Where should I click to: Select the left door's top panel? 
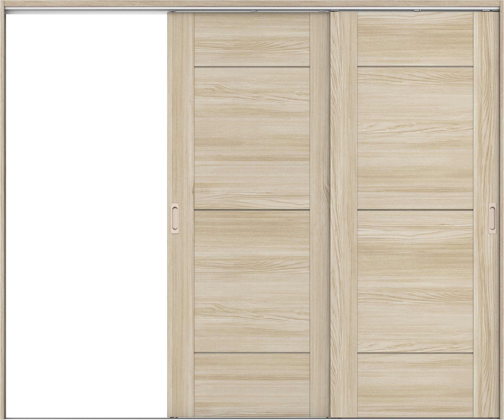click(x=252, y=39)
